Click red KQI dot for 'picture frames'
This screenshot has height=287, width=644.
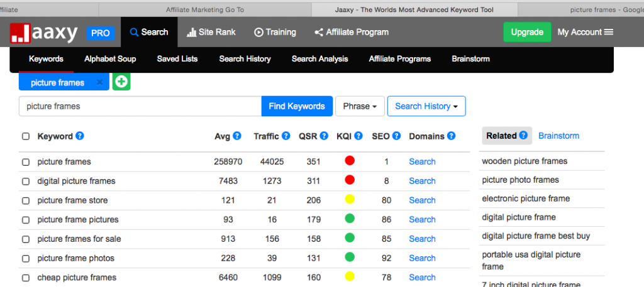pos(350,160)
